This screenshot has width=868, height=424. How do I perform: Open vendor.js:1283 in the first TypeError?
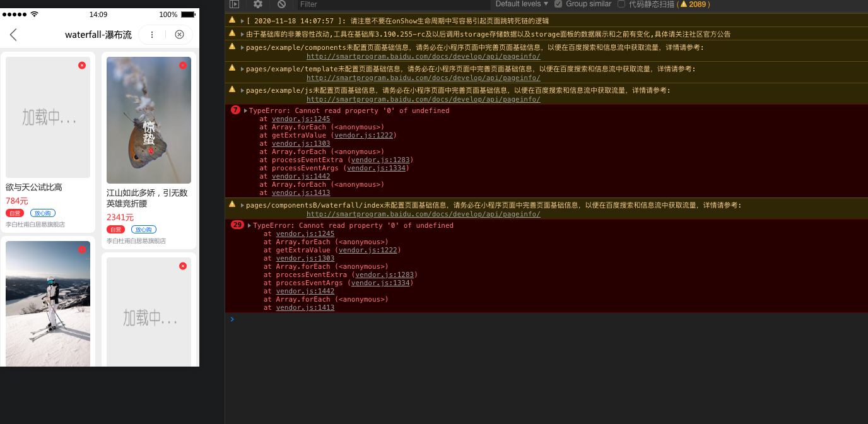point(380,160)
